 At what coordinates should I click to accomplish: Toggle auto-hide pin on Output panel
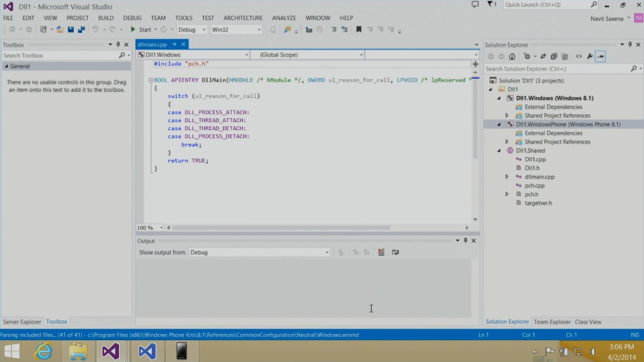tap(465, 241)
